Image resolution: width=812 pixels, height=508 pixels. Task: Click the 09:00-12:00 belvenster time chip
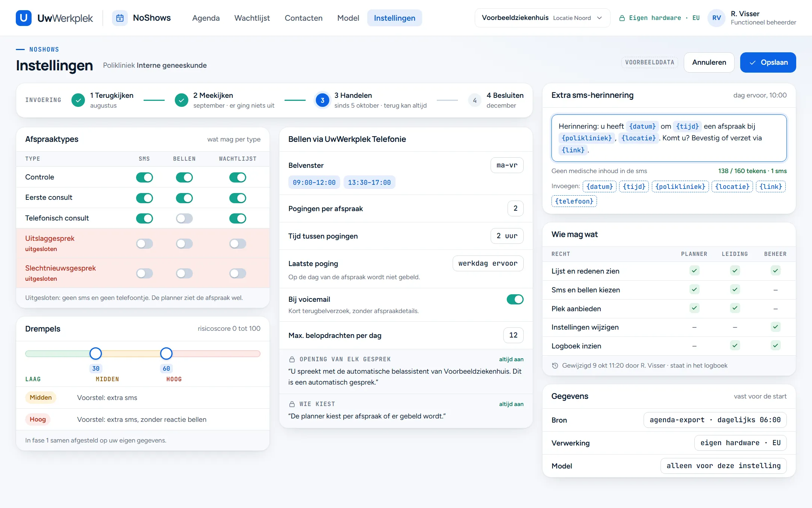314,183
